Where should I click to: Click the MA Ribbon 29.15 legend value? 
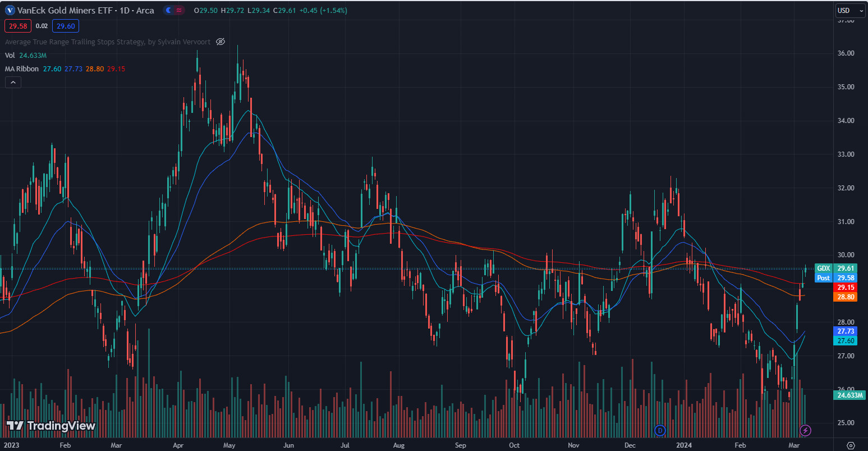(116, 69)
